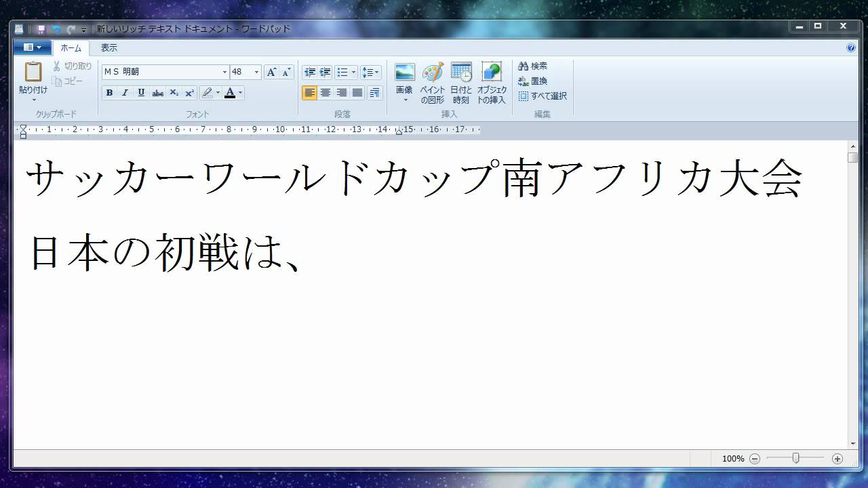Click the zoom slider handle at 100%
Viewport: 868px width, 488px height.
click(795, 459)
